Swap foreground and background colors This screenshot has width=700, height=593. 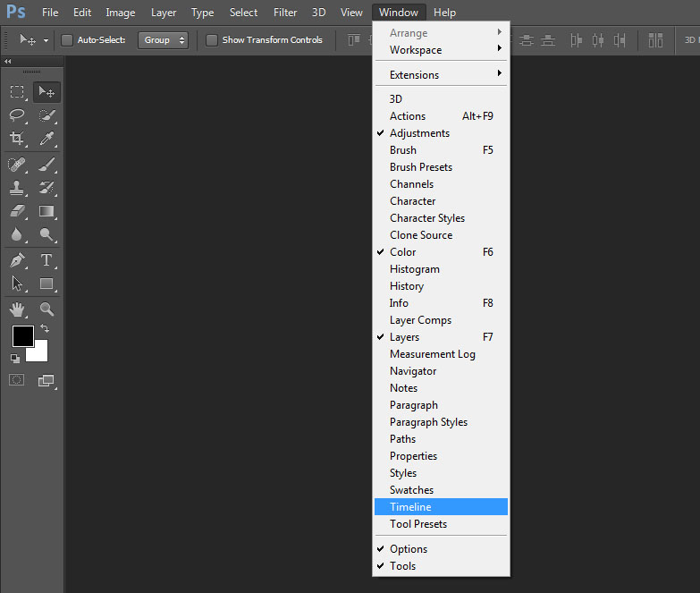coord(45,328)
